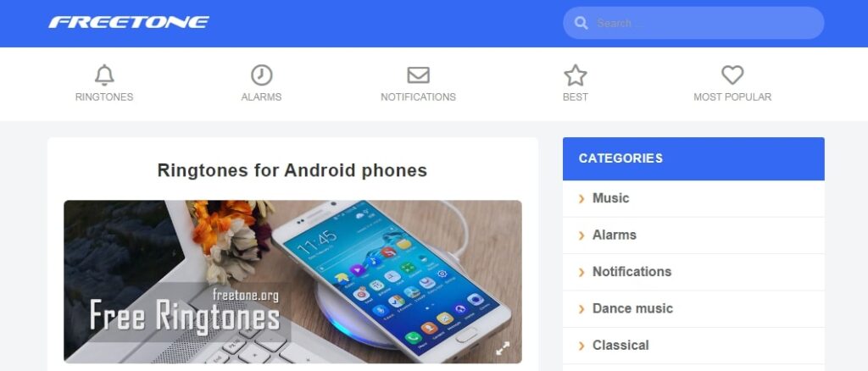Select the MOST POPULAR menu label

pyautogui.click(x=732, y=97)
